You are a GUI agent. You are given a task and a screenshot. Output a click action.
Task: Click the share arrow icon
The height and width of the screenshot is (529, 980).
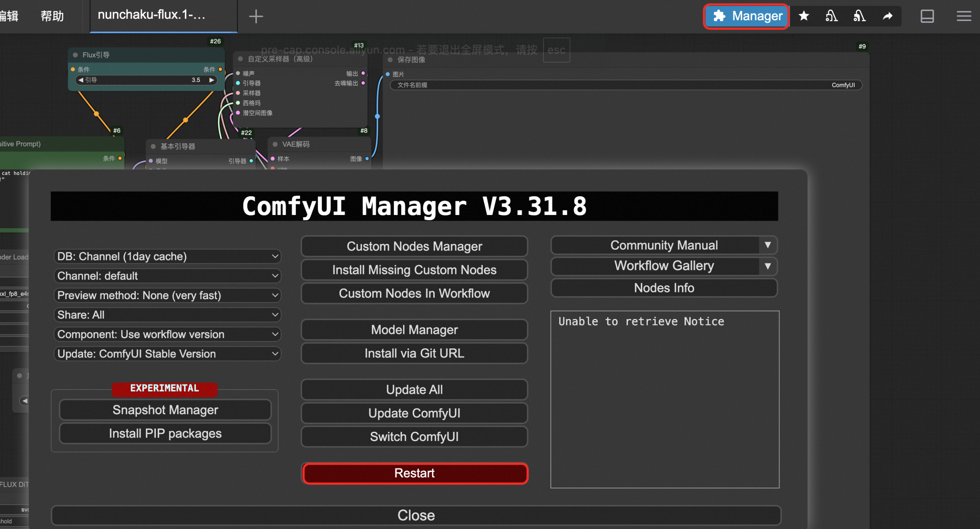(887, 16)
